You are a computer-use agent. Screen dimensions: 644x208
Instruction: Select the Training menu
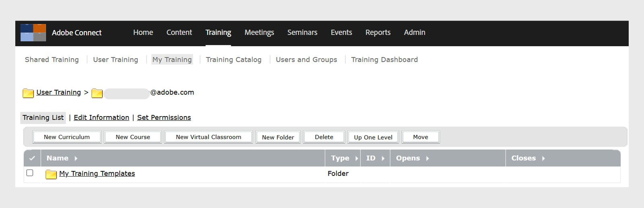[218, 33]
